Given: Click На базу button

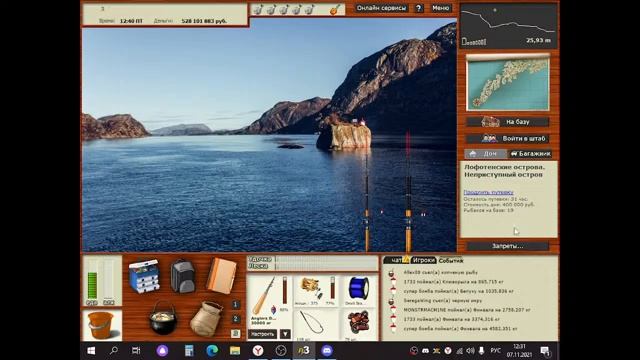Looking at the screenshot, I should click(x=508, y=122).
